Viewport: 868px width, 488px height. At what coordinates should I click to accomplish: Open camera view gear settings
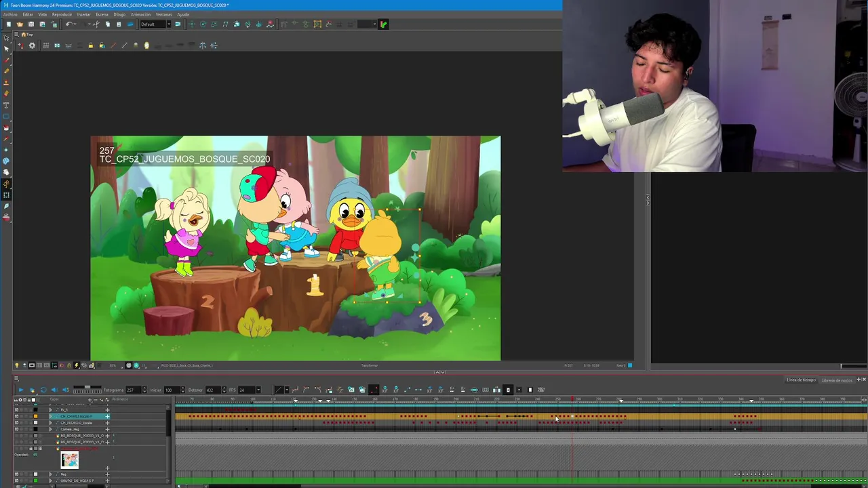[x=32, y=45]
